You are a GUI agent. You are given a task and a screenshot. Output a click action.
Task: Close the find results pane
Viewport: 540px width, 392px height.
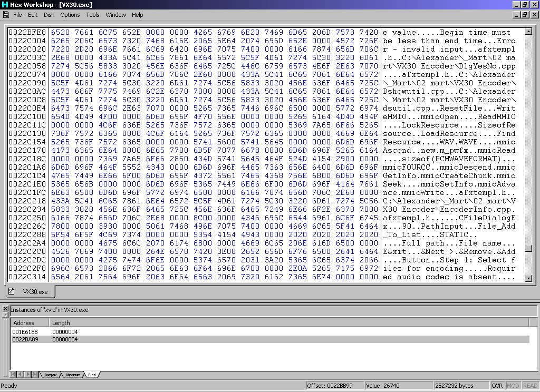click(x=5, y=309)
